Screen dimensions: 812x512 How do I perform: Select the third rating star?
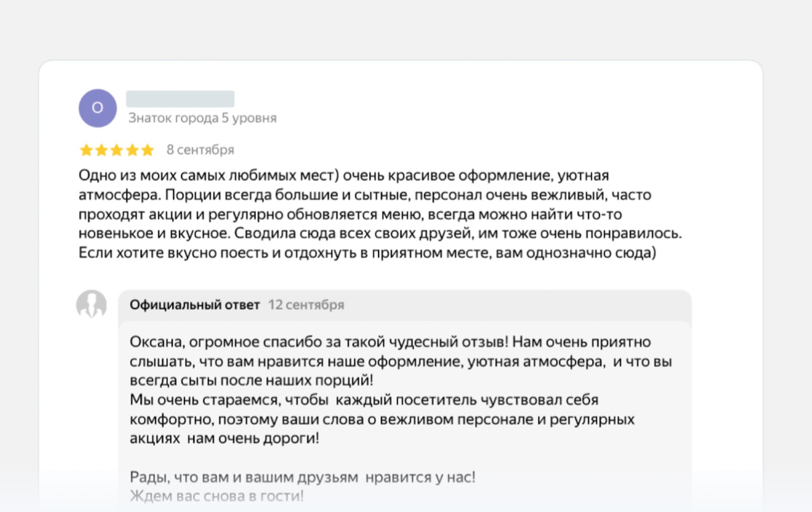pos(117,150)
